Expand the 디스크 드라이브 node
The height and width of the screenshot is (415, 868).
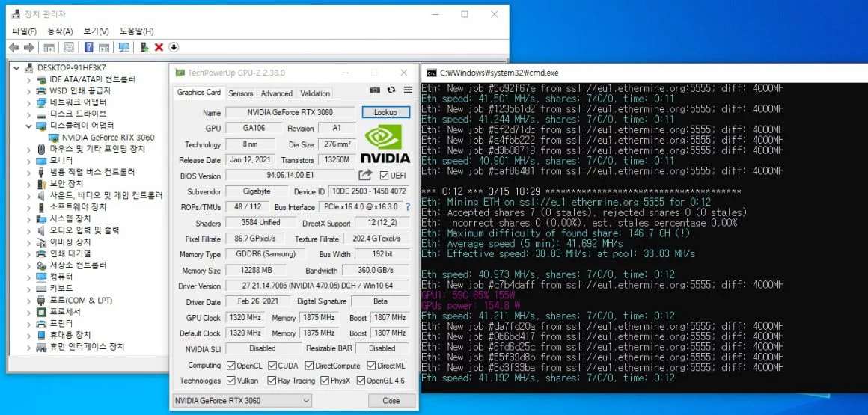click(28, 114)
